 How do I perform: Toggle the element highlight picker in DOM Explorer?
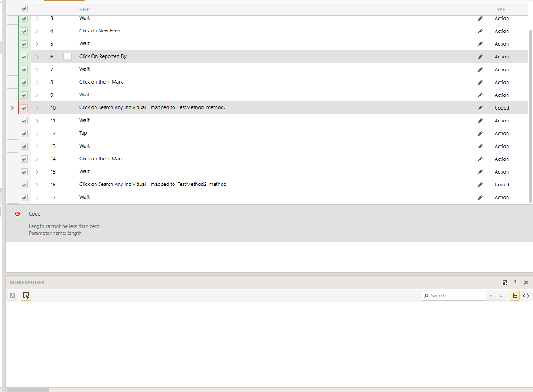[x=26, y=296]
